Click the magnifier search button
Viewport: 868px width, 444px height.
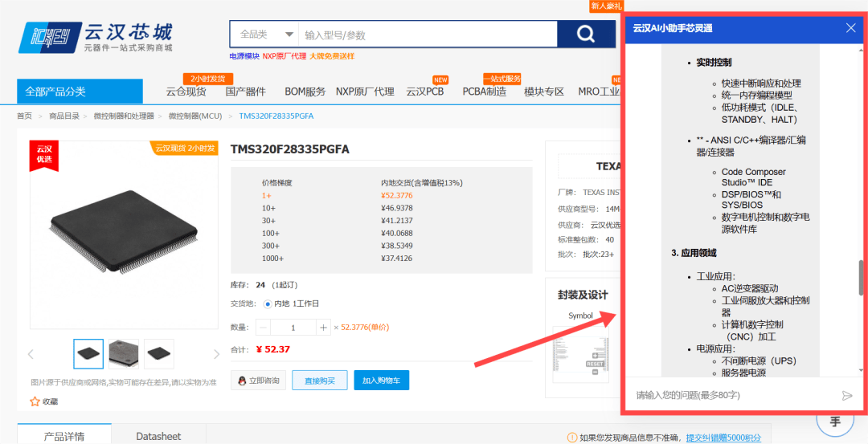(586, 35)
